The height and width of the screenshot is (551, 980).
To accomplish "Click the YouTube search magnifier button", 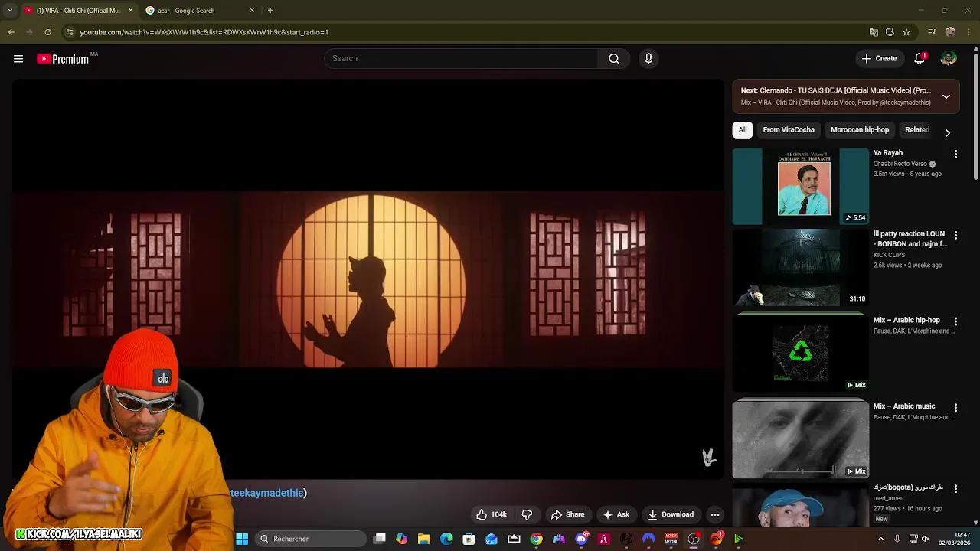I will pyautogui.click(x=614, y=59).
